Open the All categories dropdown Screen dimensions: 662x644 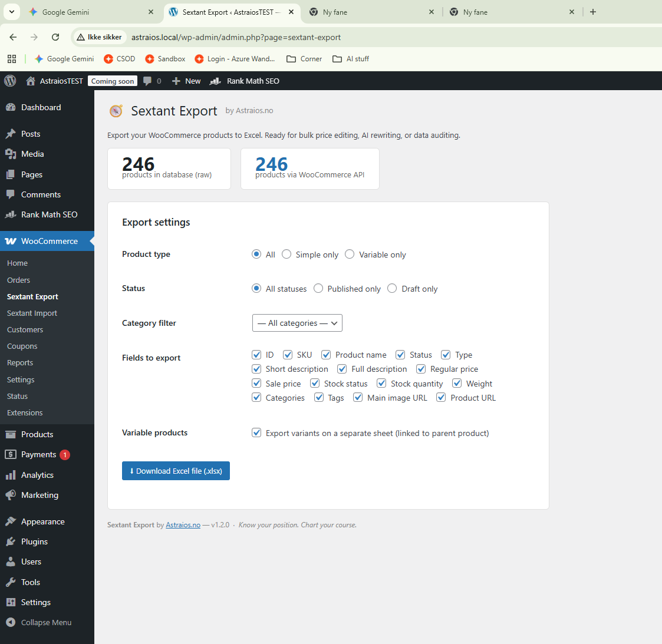297,323
